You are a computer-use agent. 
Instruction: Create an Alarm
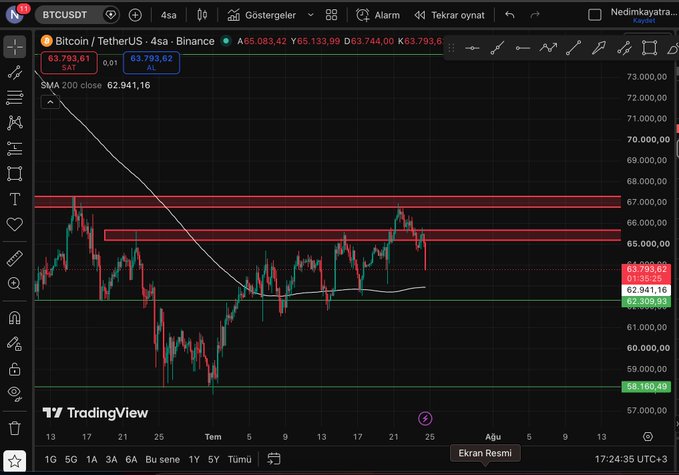(x=378, y=15)
